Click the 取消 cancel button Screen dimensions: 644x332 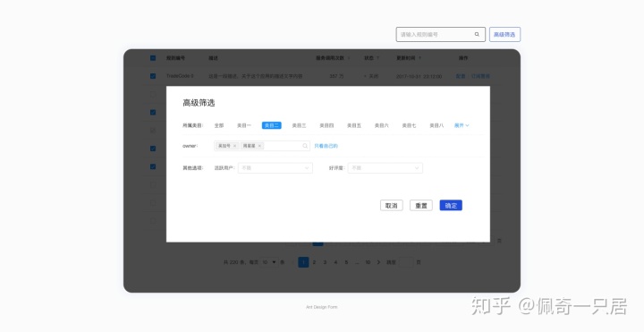[x=392, y=206]
